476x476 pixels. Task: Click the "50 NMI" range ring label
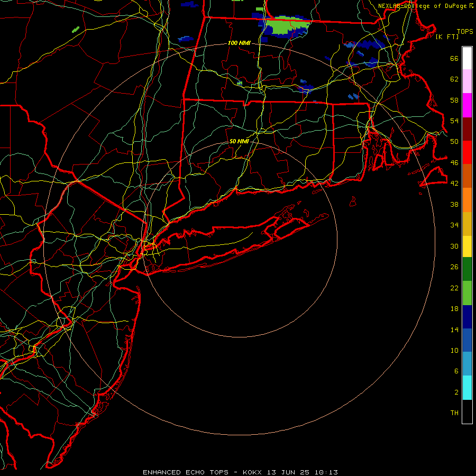239,141
